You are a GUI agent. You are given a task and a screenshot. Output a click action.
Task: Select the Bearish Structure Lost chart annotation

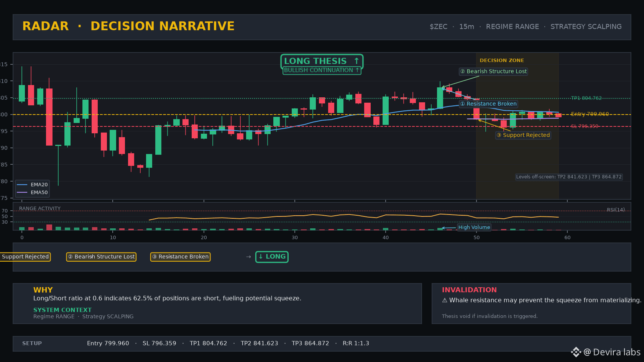point(493,72)
